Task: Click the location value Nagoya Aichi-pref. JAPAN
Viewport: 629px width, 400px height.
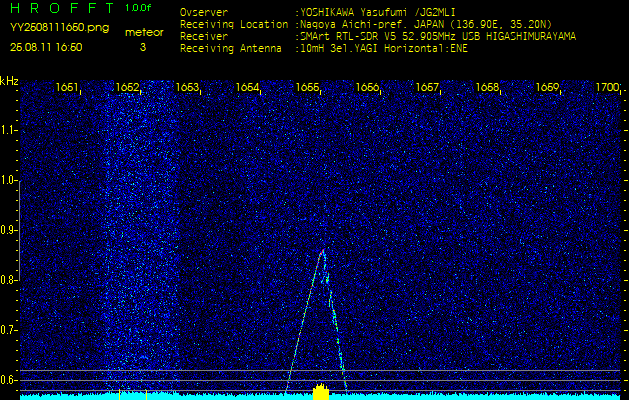Action: point(374,24)
